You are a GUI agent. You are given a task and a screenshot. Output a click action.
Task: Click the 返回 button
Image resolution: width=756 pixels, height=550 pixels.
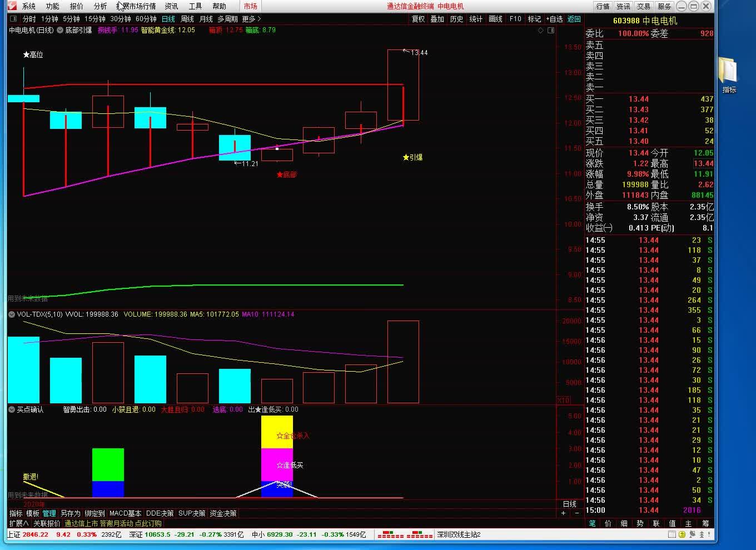click(x=574, y=19)
